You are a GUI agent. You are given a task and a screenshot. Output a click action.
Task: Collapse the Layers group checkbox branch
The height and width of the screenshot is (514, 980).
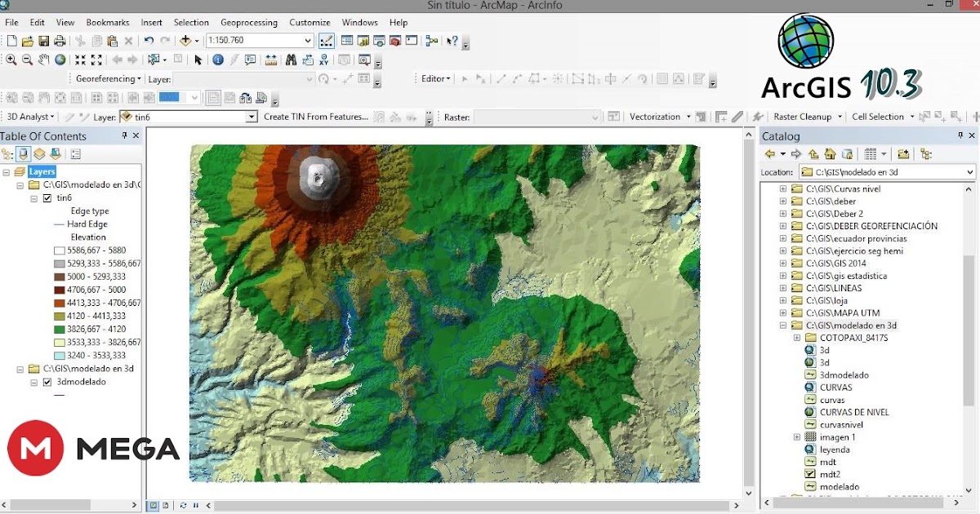point(5,171)
